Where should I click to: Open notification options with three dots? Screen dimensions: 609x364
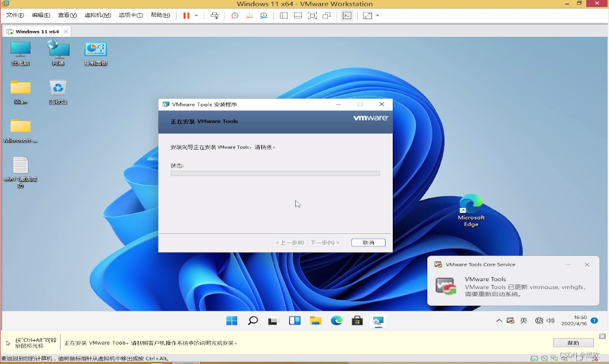coord(568,265)
